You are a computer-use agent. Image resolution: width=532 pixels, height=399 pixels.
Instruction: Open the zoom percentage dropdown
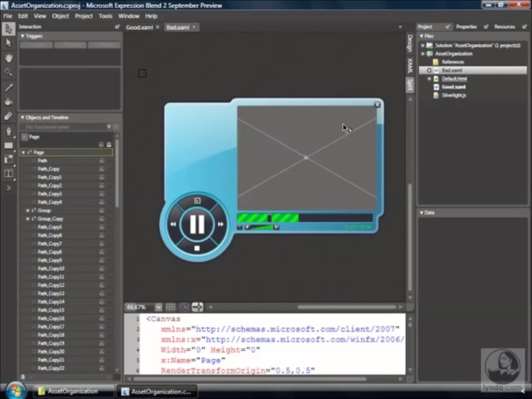click(x=158, y=307)
